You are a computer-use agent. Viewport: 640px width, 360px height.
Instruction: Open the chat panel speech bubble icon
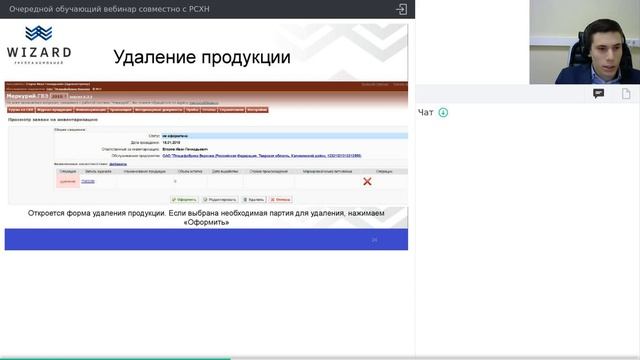pos(598,94)
